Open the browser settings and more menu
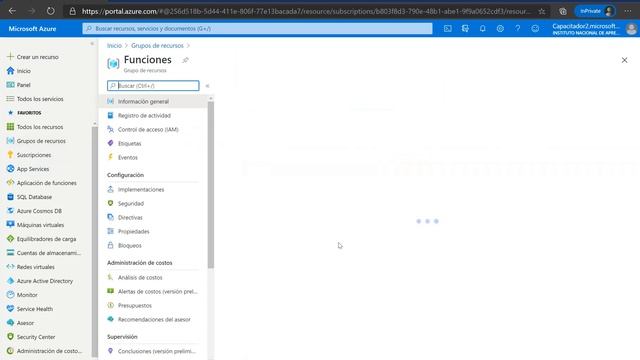 pos(628,11)
